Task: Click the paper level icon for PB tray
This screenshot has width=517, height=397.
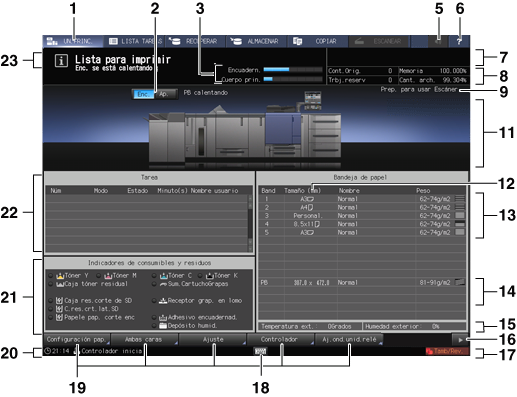Action: pyautogui.click(x=460, y=282)
